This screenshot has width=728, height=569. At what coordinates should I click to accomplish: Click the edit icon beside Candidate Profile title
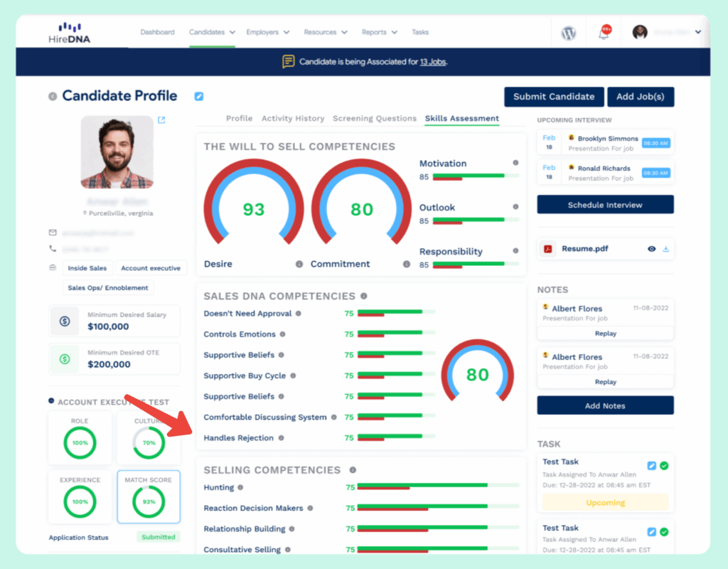pos(199,96)
